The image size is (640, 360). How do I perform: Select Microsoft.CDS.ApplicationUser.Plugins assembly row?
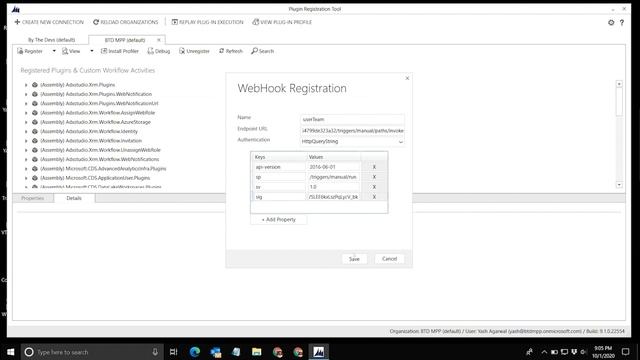[95, 178]
